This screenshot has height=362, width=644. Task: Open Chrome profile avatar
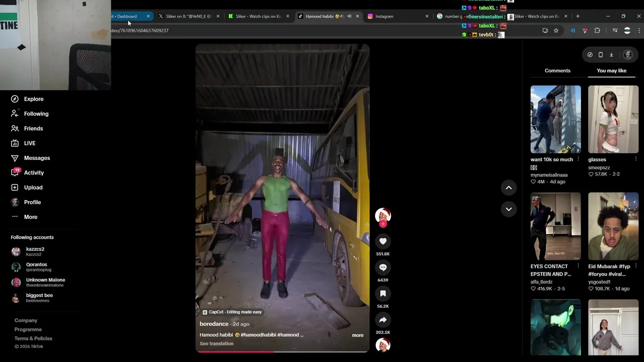(x=627, y=31)
